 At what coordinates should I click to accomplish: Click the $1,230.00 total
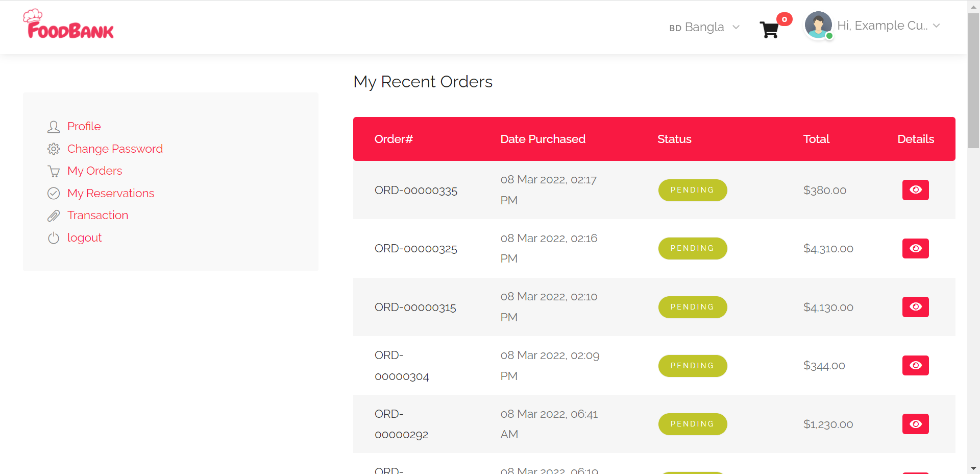[x=828, y=424]
